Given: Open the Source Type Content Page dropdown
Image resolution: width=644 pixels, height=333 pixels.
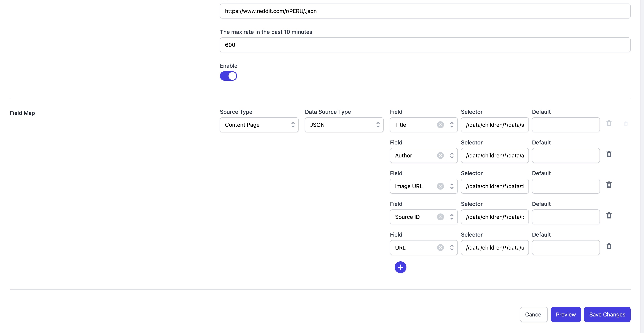Looking at the screenshot, I should pyautogui.click(x=259, y=125).
